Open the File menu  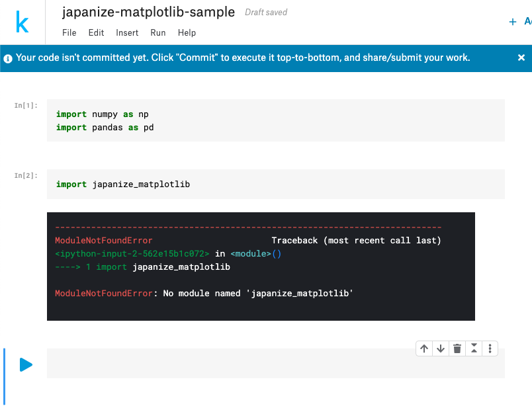[69, 32]
